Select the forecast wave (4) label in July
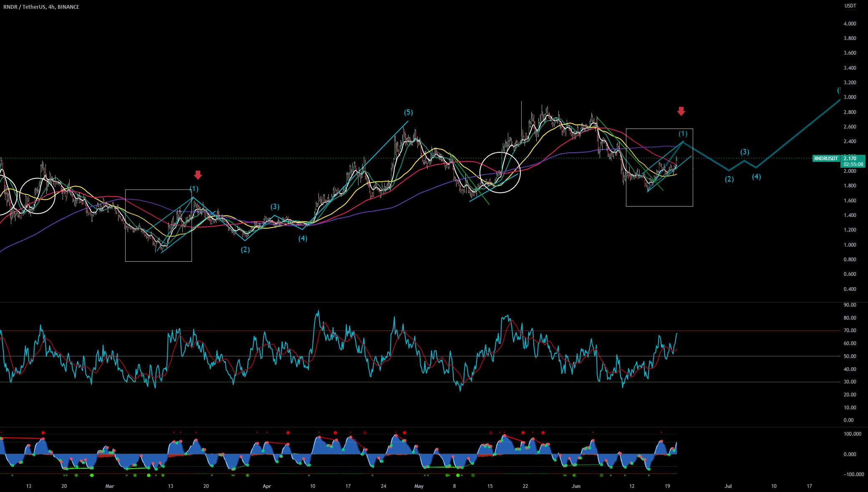Viewport: 868px width, 492px height. point(756,177)
